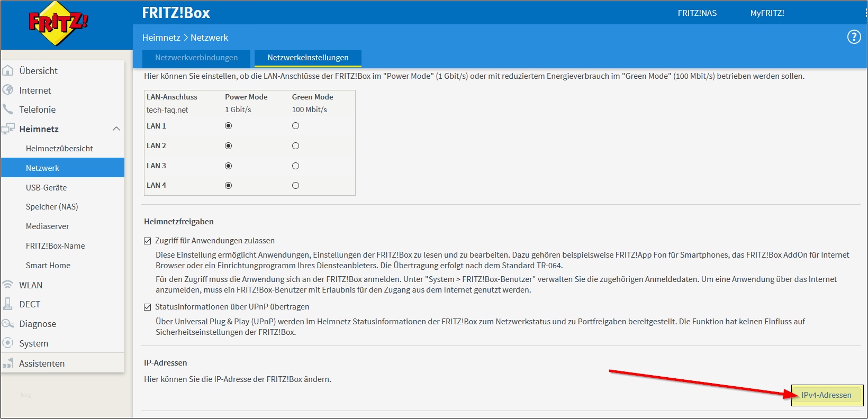This screenshot has width=868, height=419.
Task: Click the Heimnetz breadcrumb link
Action: [161, 38]
